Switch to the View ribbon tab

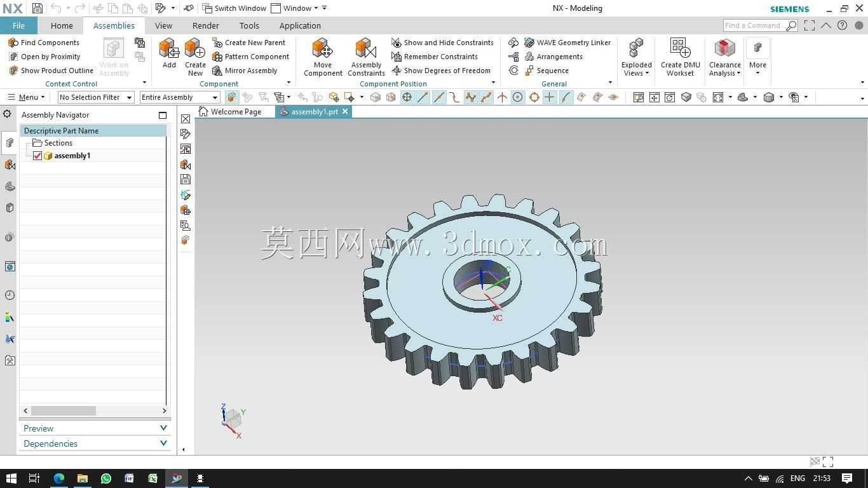[x=163, y=25]
